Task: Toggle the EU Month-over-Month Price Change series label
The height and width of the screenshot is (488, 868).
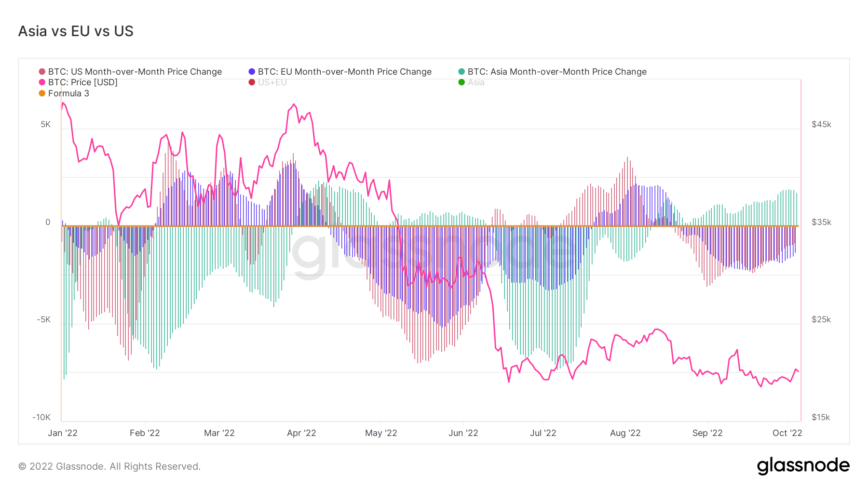Action: [x=345, y=72]
